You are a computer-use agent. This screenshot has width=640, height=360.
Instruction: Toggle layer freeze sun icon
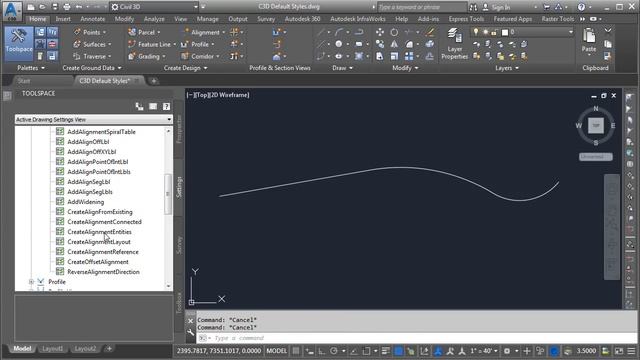pyautogui.click(x=486, y=32)
